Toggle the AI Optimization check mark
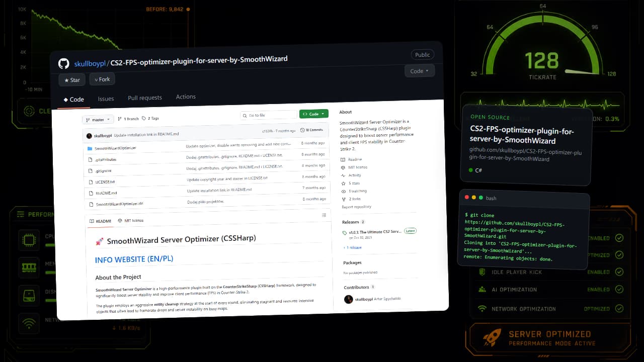The height and width of the screenshot is (362, 644). (619, 289)
